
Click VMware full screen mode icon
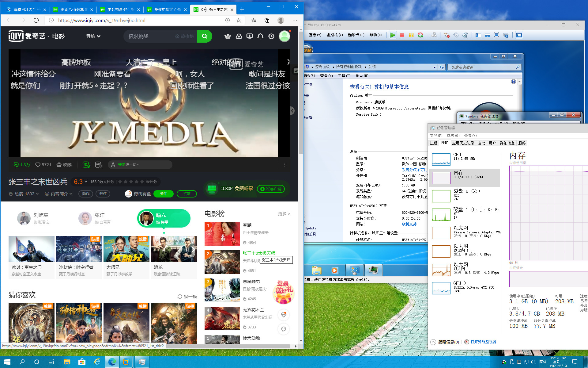pos(496,35)
